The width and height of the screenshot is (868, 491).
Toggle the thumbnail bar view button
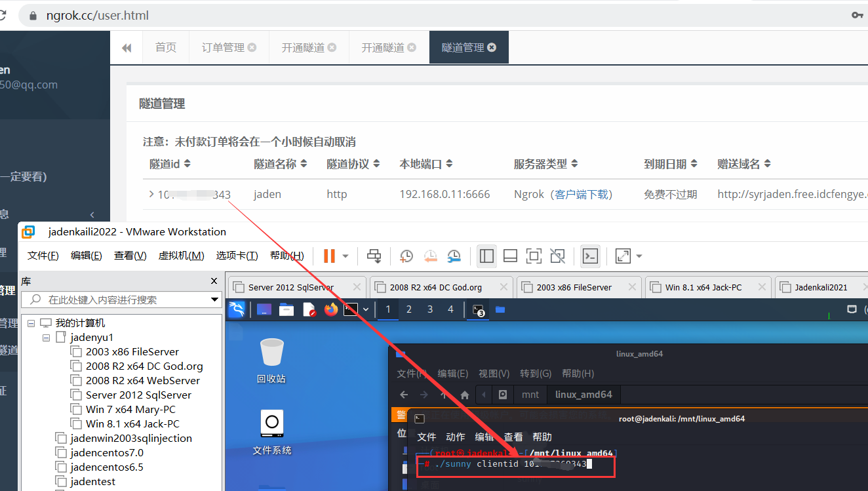(510, 256)
